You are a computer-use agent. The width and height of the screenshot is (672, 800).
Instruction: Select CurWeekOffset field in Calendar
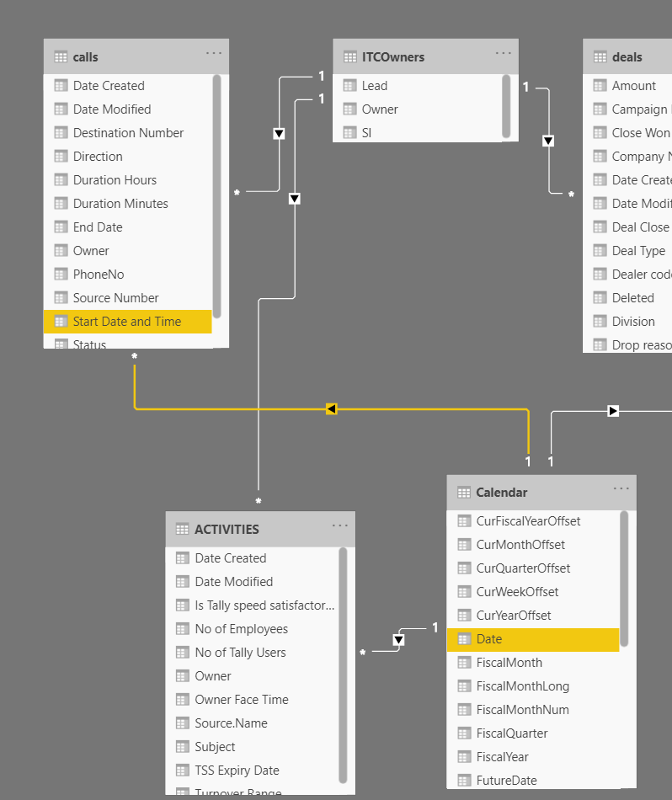pyautogui.click(x=533, y=591)
